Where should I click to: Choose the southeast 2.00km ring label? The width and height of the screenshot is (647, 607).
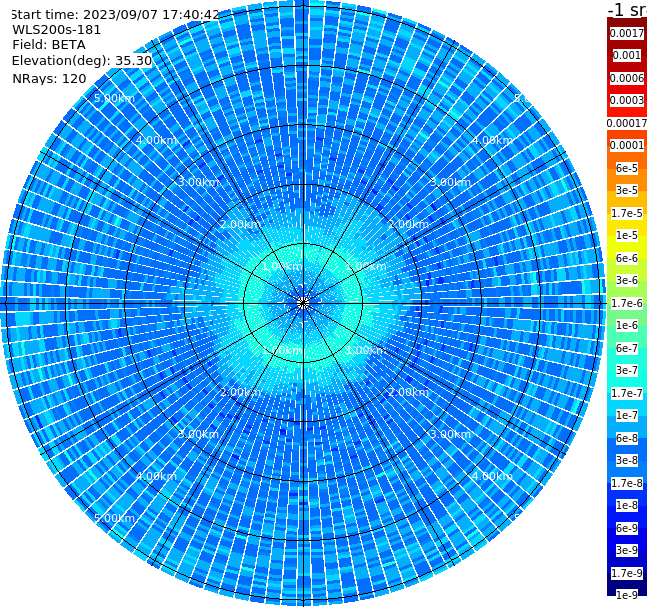(x=408, y=392)
